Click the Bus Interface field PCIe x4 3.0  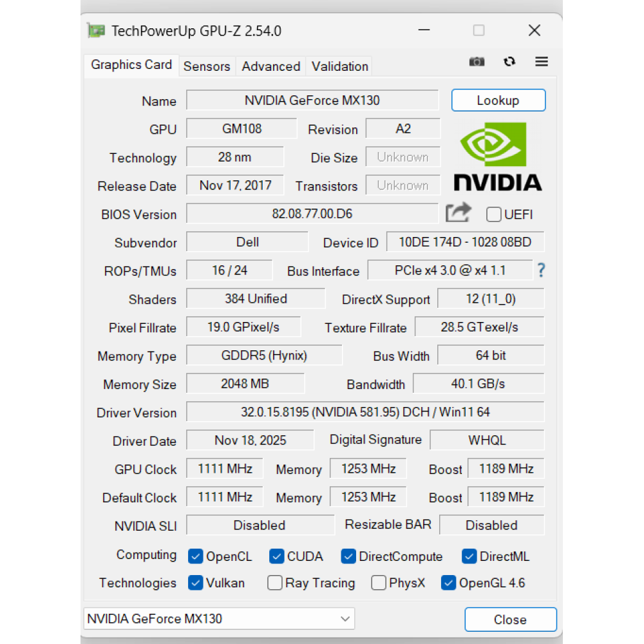pos(450,270)
